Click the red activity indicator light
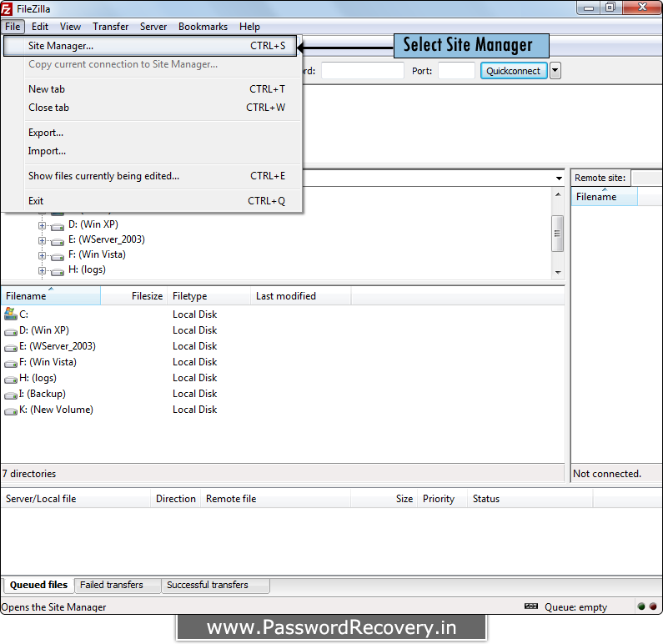Viewport: 663px width, 644px height. click(x=653, y=606)
